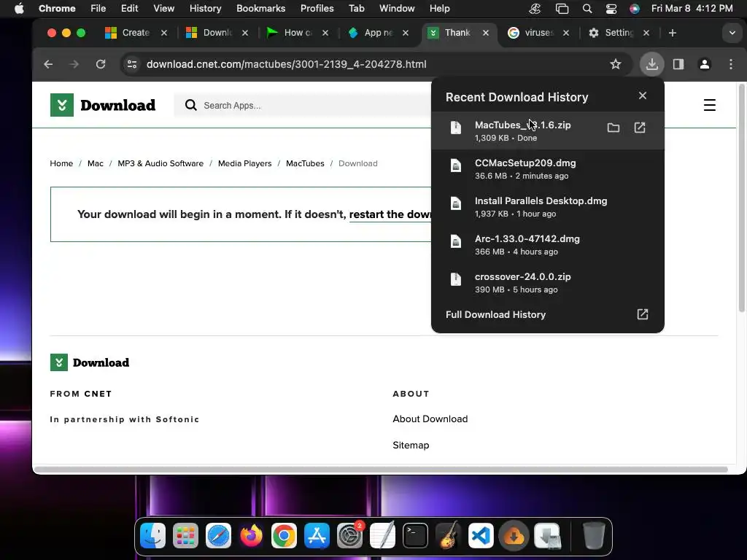
Task: View site information icon in address bar
Action: (132, 64)
